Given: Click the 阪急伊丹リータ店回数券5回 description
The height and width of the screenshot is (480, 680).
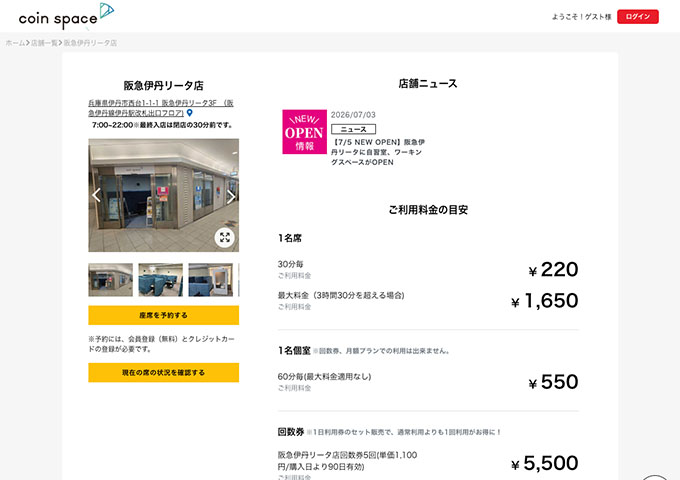Looking at the screenshot, I should pos(347,461).
